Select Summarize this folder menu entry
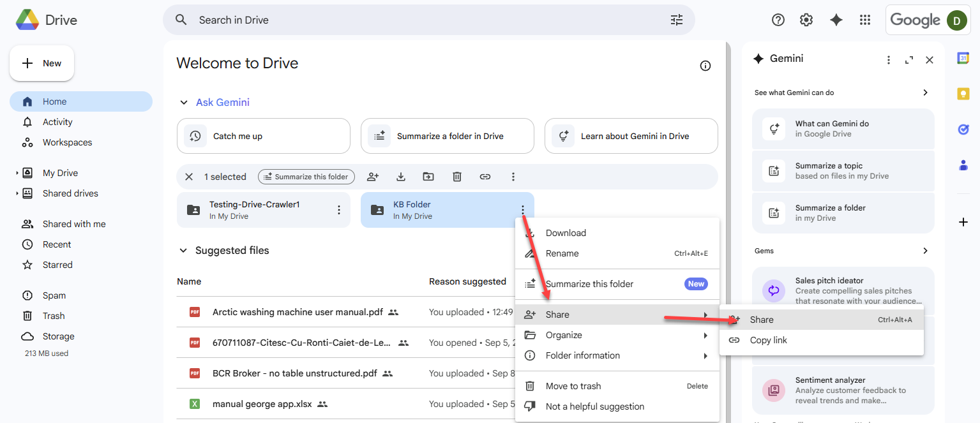980x423 pixels. (617, 284)
